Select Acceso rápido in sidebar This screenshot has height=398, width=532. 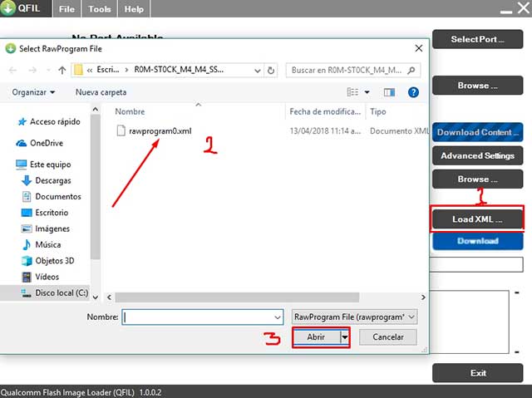coord(49,121)
